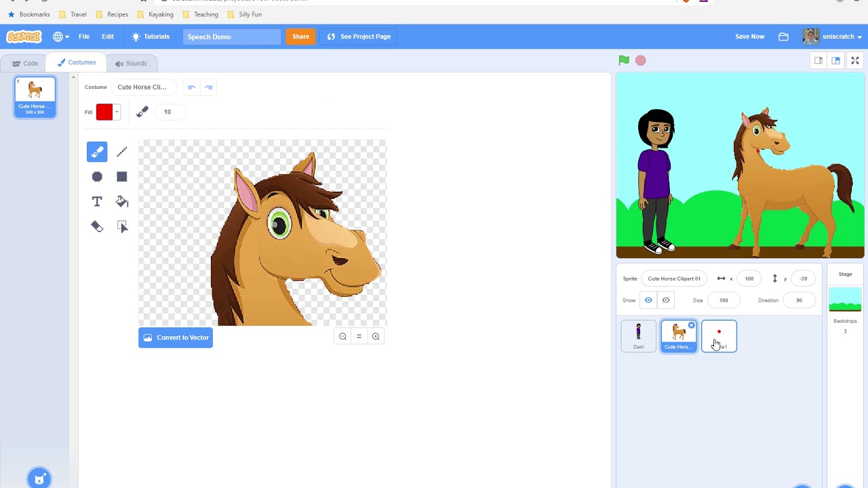
Task: Open the File menu
Action: (84, 37)
